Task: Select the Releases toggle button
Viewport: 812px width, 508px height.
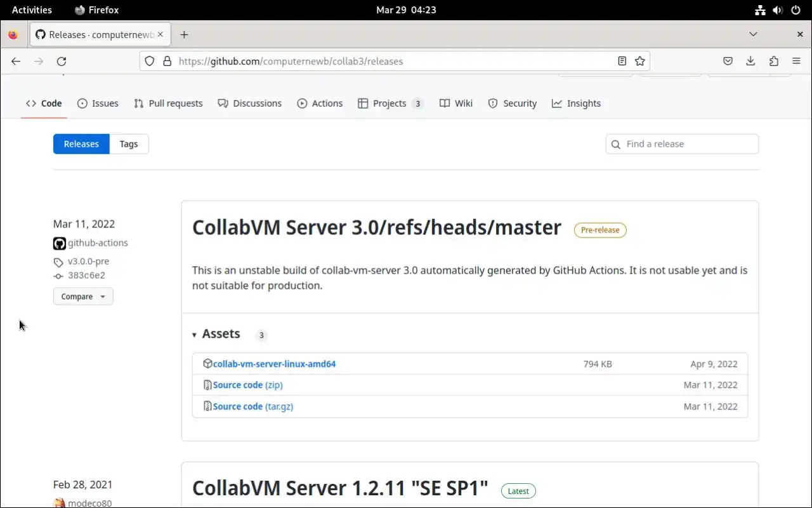Action: point(81,144)
